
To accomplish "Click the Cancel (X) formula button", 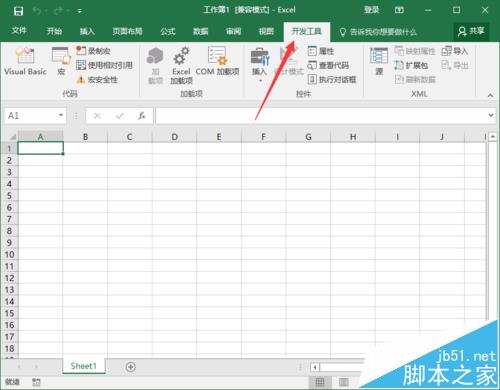I will pyautogui.click(x=97, y=116).
